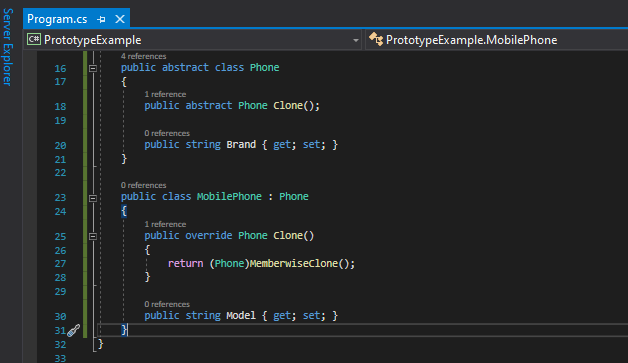Click the MobilePhone class name on line 23
This screenshot has height=363, width=628.
tap(229, 196)
